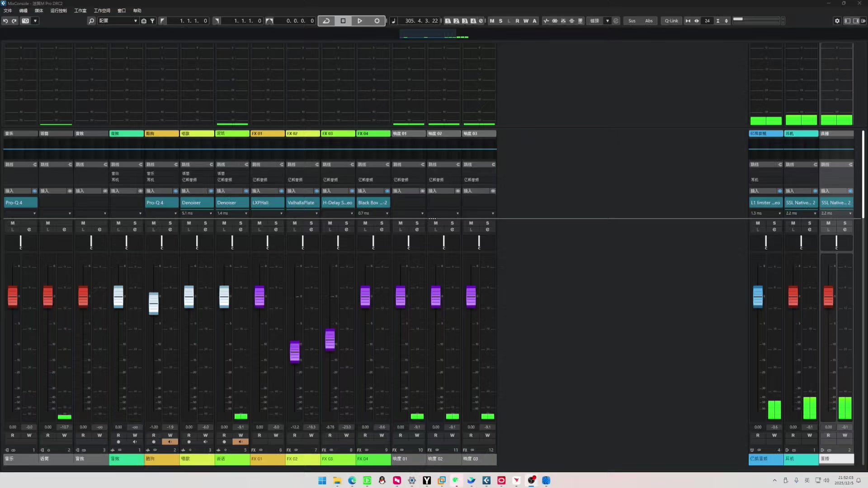Solo the FX 04 channel
This screenshot has height=488, width=868.
coord(382,223)
